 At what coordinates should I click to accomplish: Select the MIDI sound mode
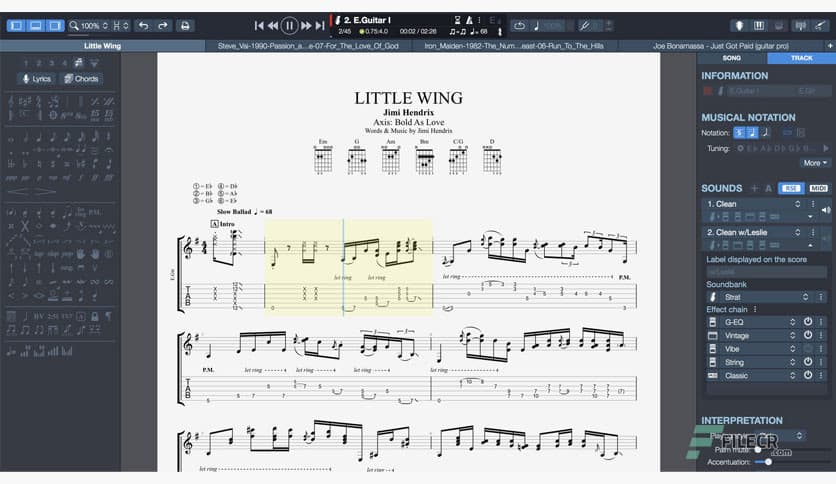[x=818, y=188]
